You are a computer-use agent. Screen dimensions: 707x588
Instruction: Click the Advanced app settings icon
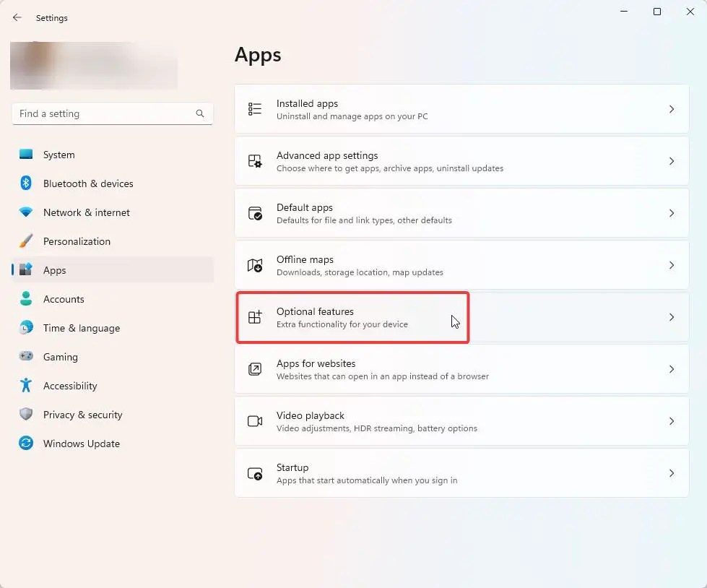254,161
